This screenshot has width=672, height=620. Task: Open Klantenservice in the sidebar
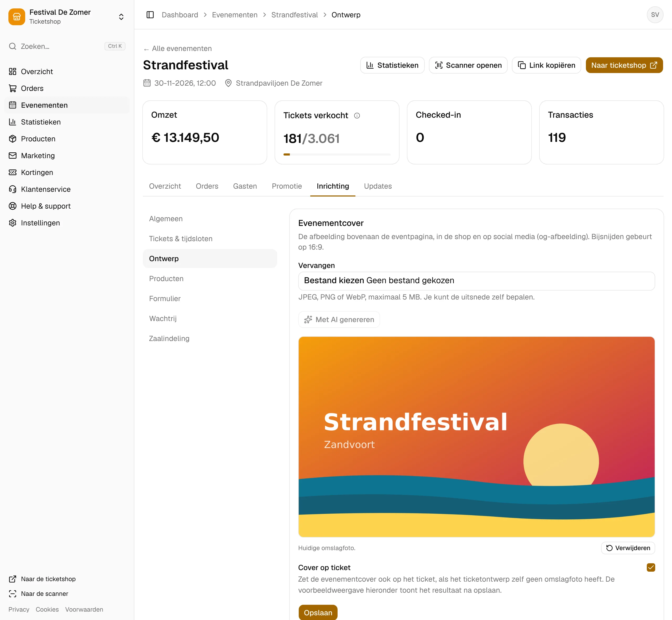(67, 189)
